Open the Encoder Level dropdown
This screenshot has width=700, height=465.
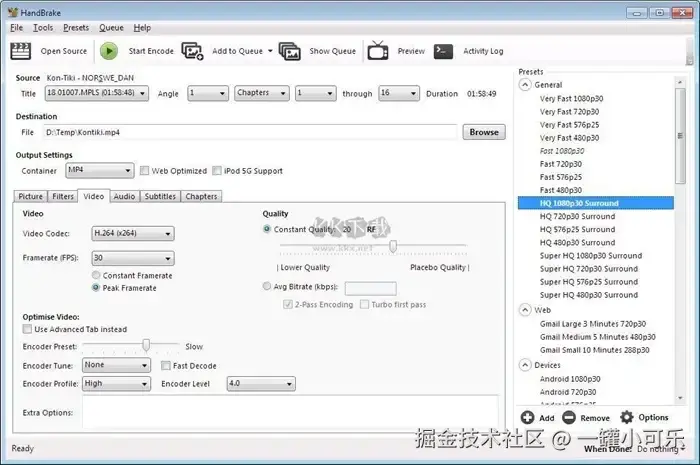pyautogui.click(x=261, y=384)
